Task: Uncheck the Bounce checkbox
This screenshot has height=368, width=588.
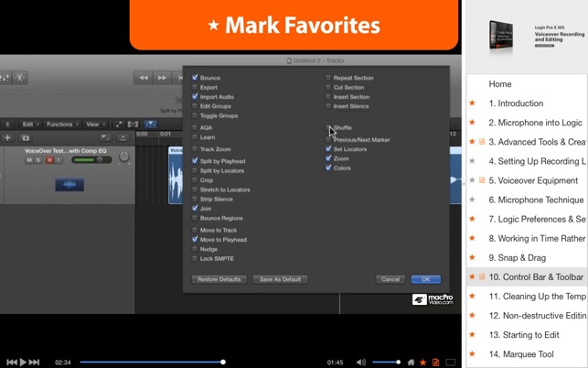Action: pyautogui.click(x=195, y=78)
